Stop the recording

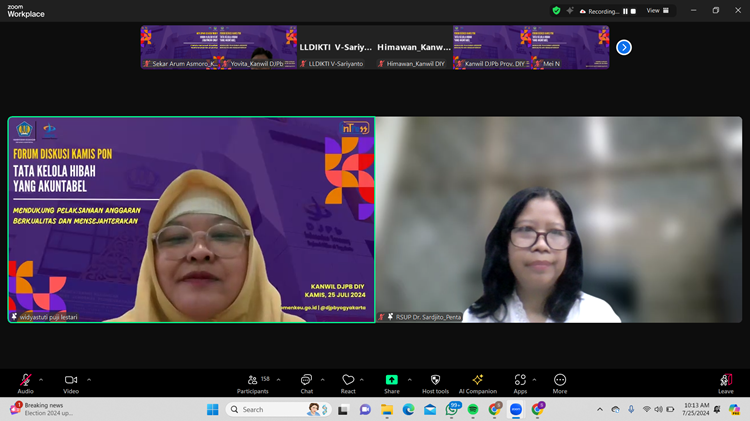[634, 11]
